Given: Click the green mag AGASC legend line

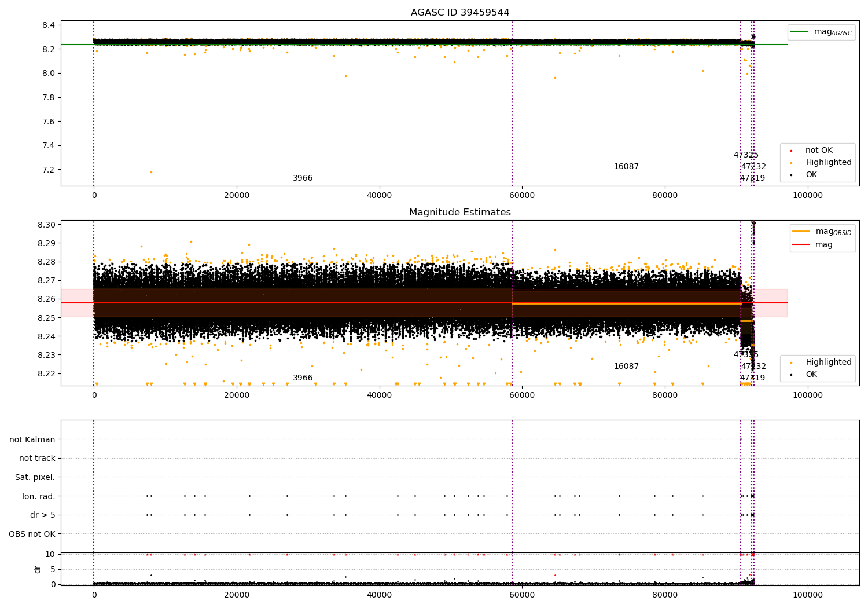Looking at the screenshot, I should coord(800,32).
